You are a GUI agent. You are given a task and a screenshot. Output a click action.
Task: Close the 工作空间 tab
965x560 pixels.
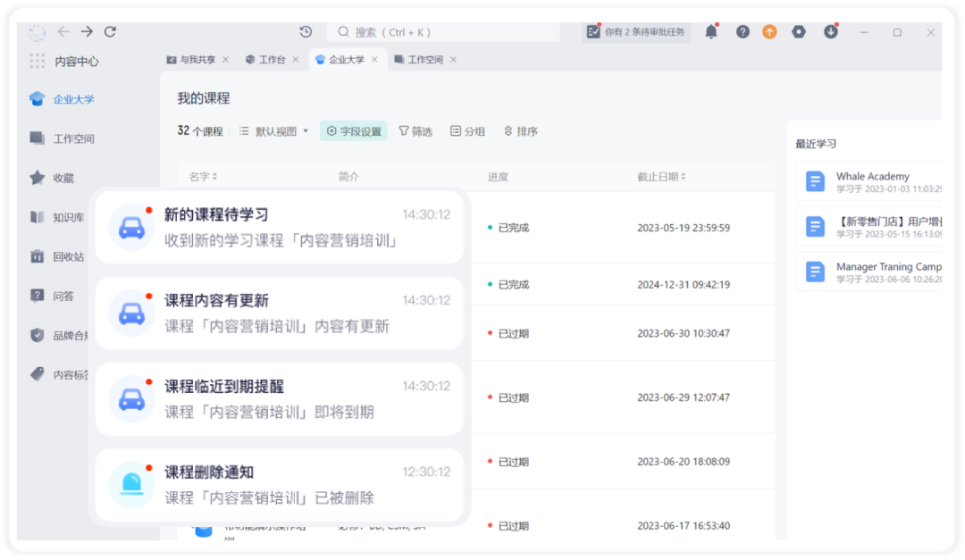click(454, 60)
